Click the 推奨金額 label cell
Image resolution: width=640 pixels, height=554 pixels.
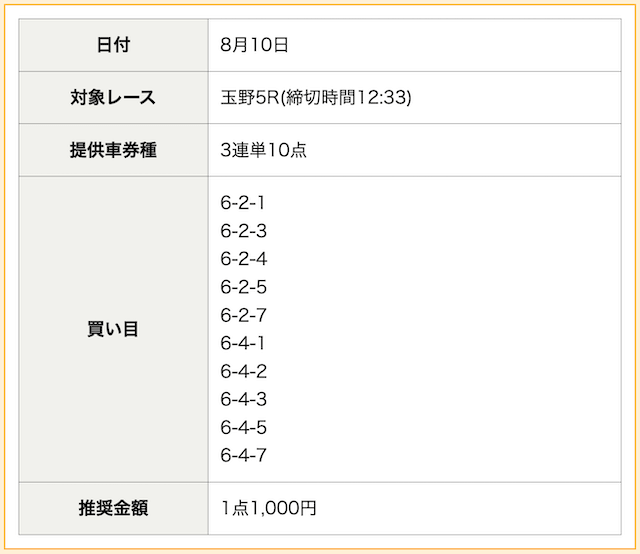(113, 508)
